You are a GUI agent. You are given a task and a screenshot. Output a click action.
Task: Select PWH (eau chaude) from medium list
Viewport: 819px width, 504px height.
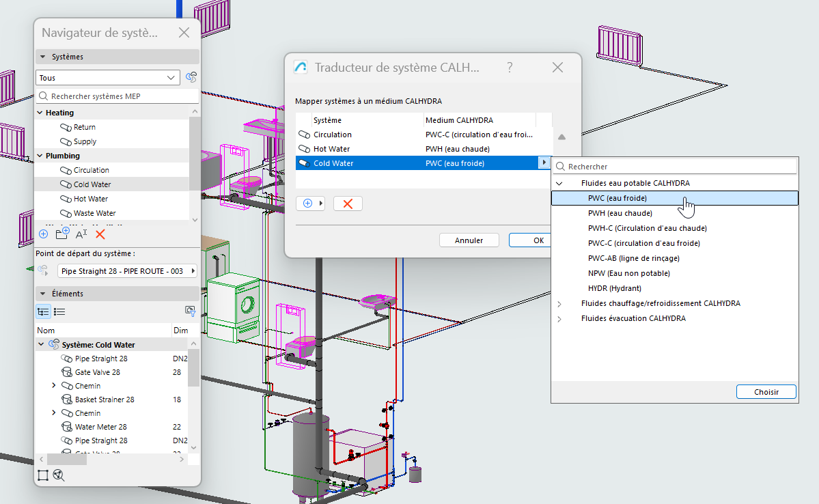(620, 213)
